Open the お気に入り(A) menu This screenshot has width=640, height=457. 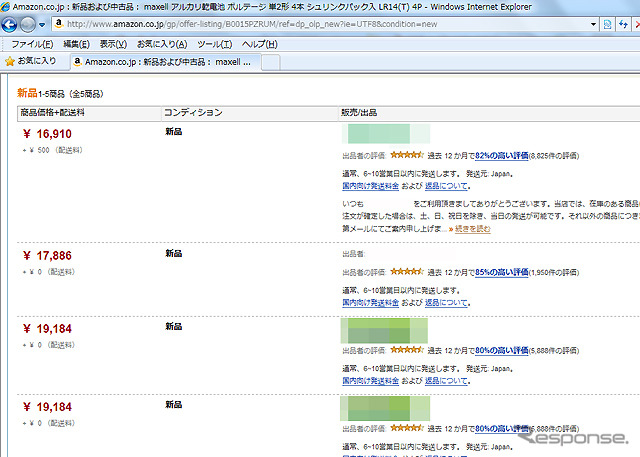coord(162,44)
